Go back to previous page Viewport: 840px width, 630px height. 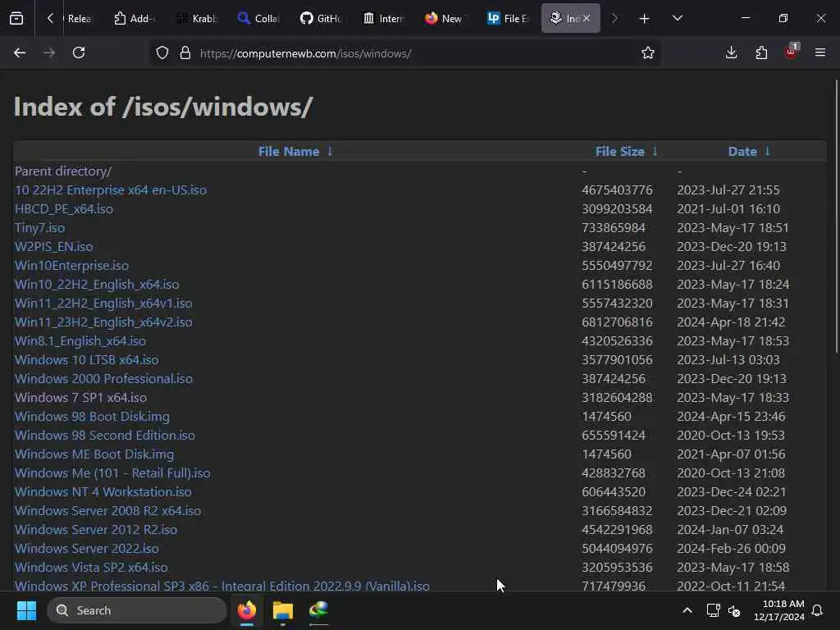20,52
